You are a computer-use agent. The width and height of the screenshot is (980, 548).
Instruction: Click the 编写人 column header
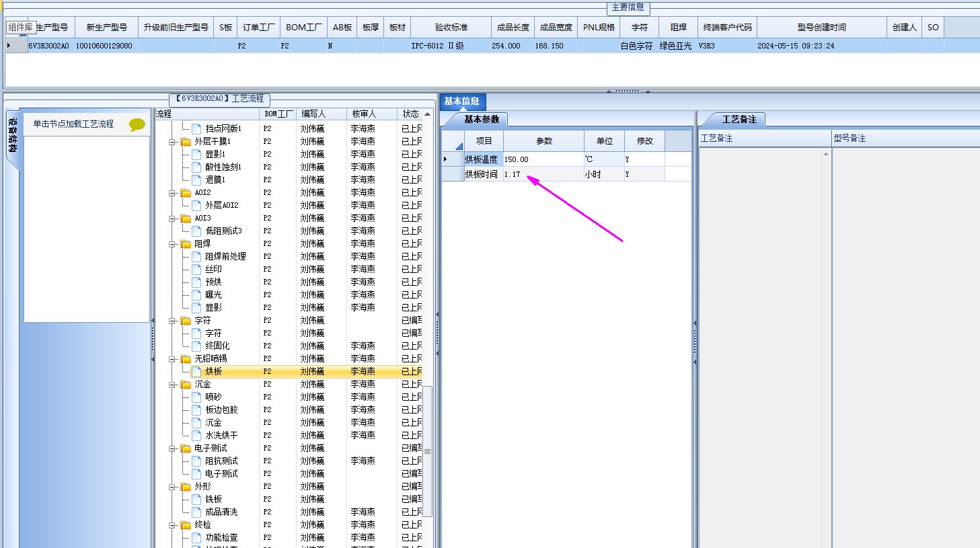322,114
